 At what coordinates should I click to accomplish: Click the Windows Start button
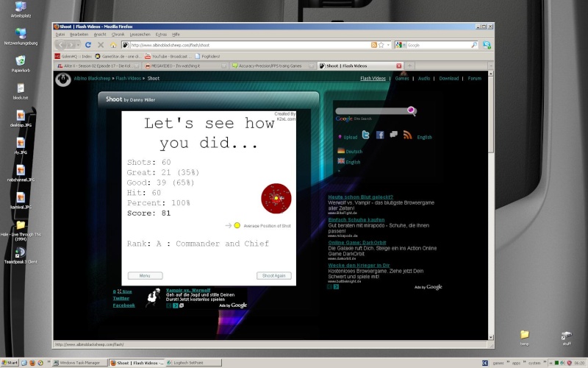pos(10,363)
